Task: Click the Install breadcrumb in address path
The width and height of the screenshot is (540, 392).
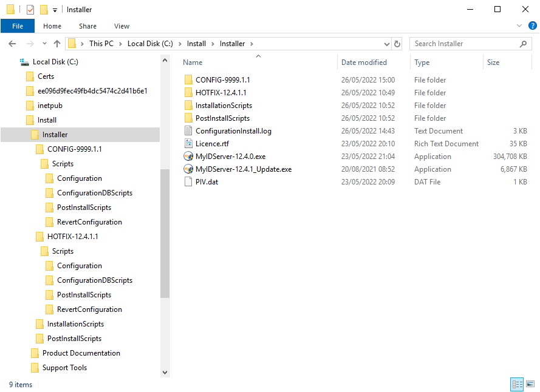Action: [196, 44]
